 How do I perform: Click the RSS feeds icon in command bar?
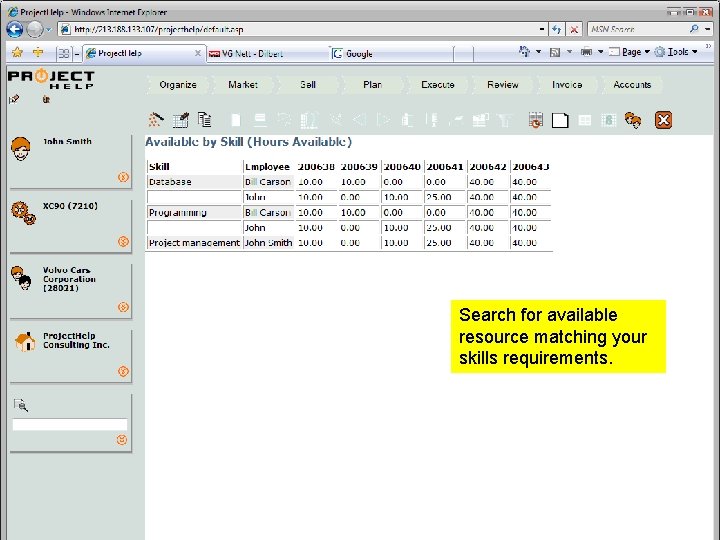555,52
